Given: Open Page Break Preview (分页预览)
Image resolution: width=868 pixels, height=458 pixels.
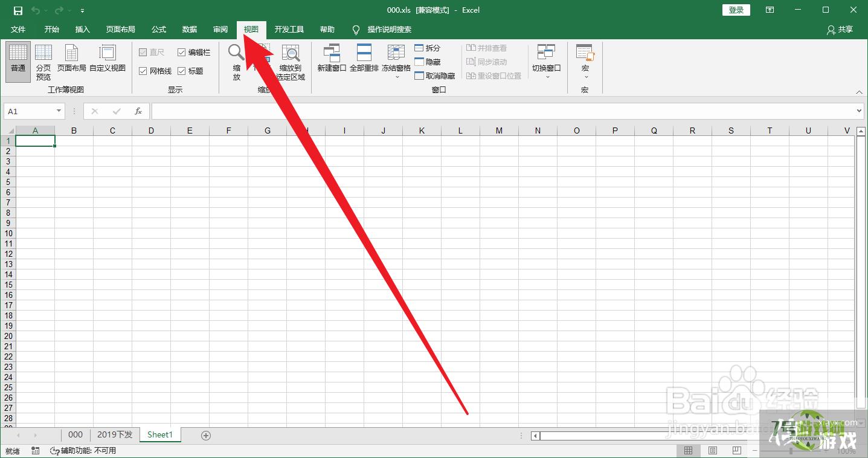Looking at the screenshot, I should pos(43,62).
